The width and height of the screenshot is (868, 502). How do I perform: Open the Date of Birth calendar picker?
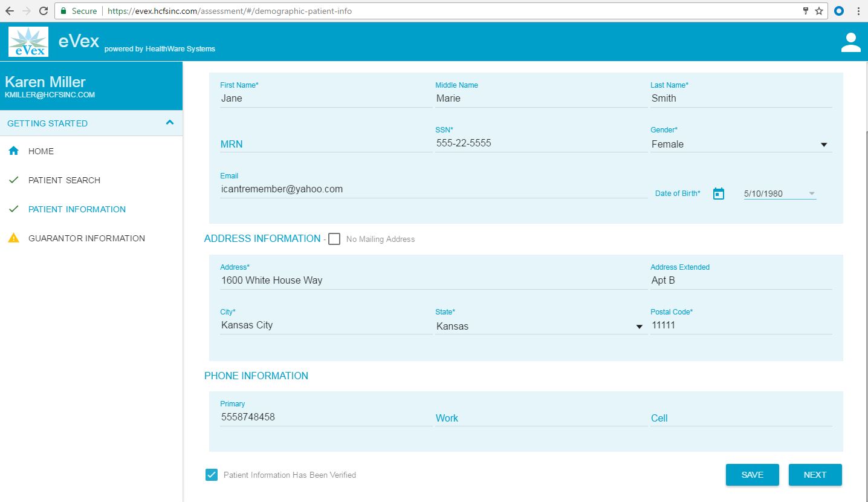pyautogui.click(x=718, y=194)
